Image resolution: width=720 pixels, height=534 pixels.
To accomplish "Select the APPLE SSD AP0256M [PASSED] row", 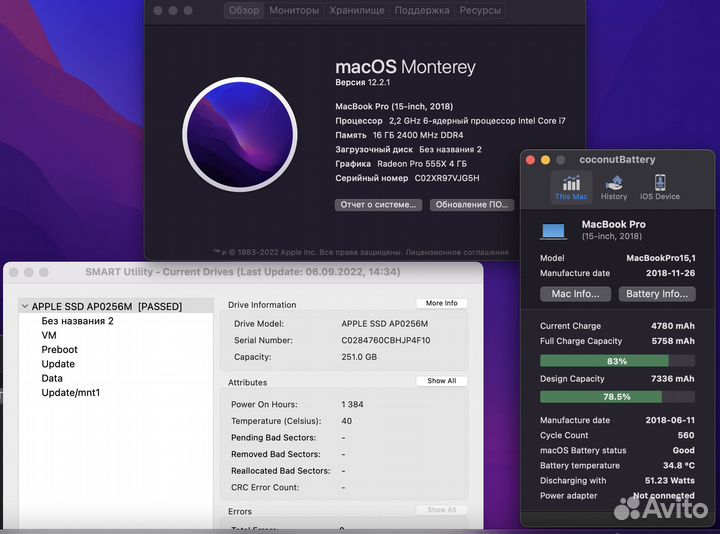I will tap(116, 306).
